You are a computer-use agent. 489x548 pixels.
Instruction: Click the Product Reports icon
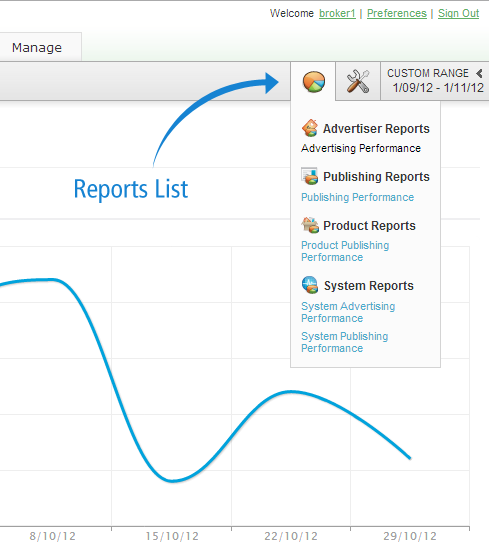point(310,225)
